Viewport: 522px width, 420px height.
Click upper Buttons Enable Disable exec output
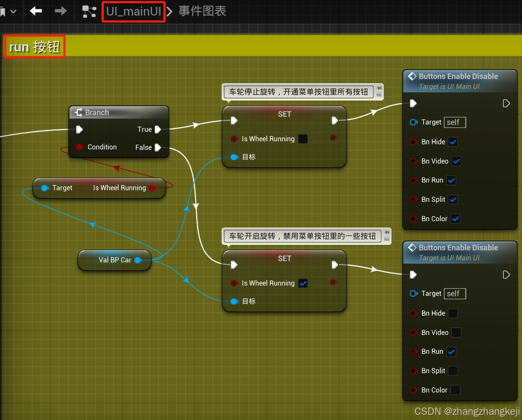coord(506,103)
